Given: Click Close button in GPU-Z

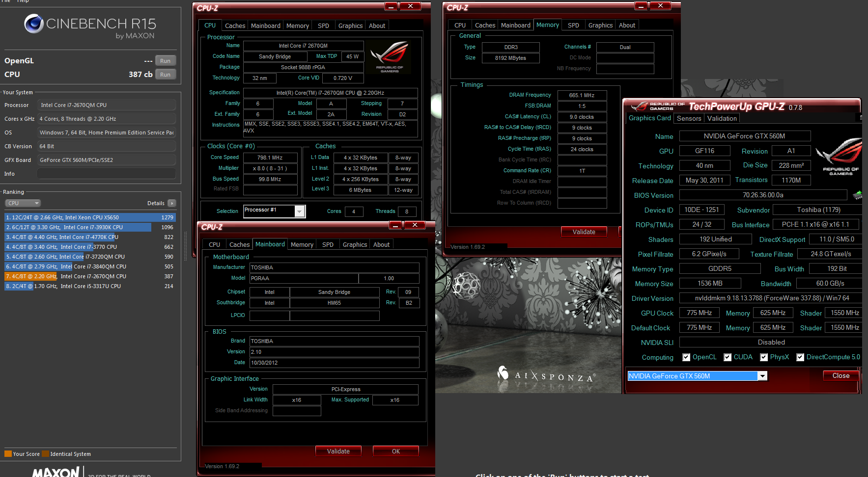Looking at the screenshot, I should point(840,375).
